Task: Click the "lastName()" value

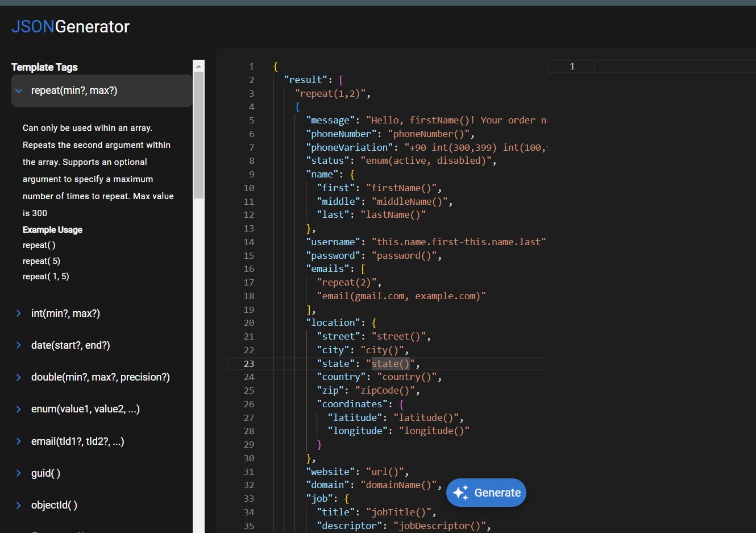Action: click(x=393, y=215)
